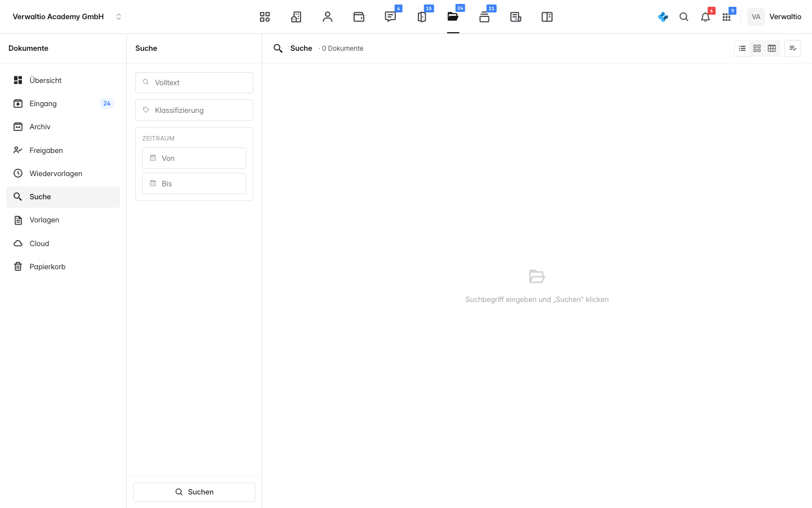Image resolution: width=812 pixels, height=508 pixels.
Task: Click the Verwaltio user name
Action: (x=785, y=17)
